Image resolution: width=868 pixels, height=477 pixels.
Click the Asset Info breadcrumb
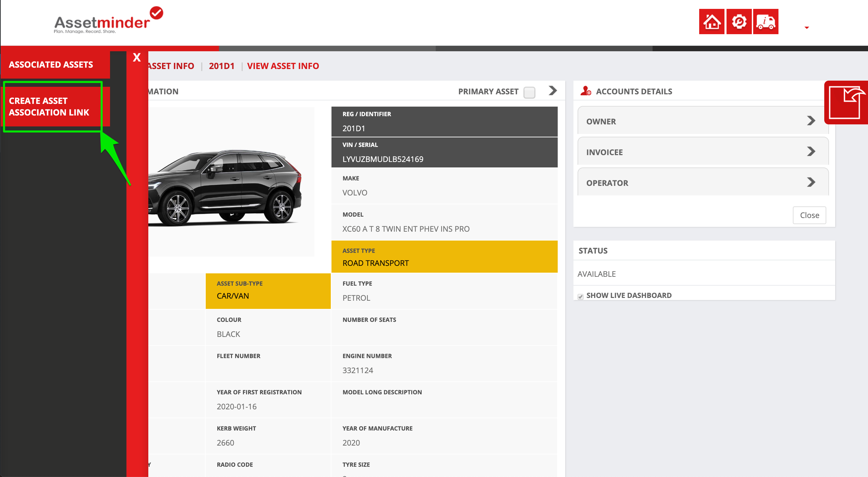[x=171, y=66]
